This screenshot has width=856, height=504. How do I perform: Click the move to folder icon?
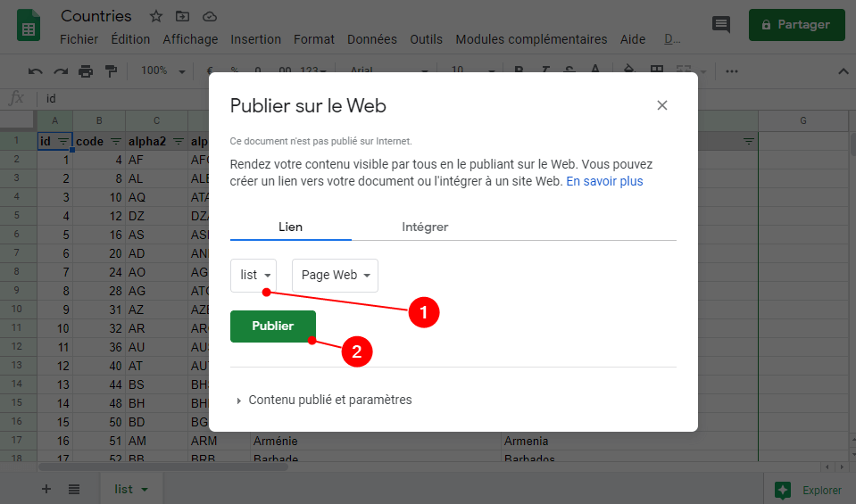pos(182,16)
